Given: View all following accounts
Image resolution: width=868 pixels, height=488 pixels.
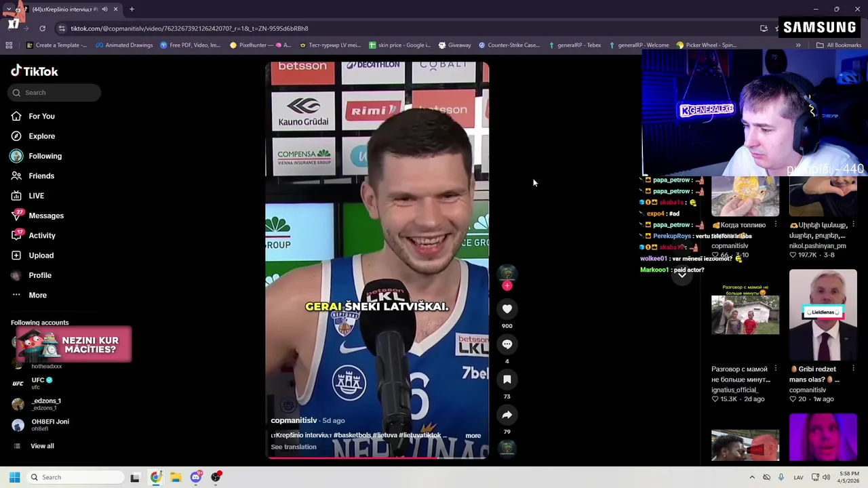Looking at the screenshot, I should (41, 446).
